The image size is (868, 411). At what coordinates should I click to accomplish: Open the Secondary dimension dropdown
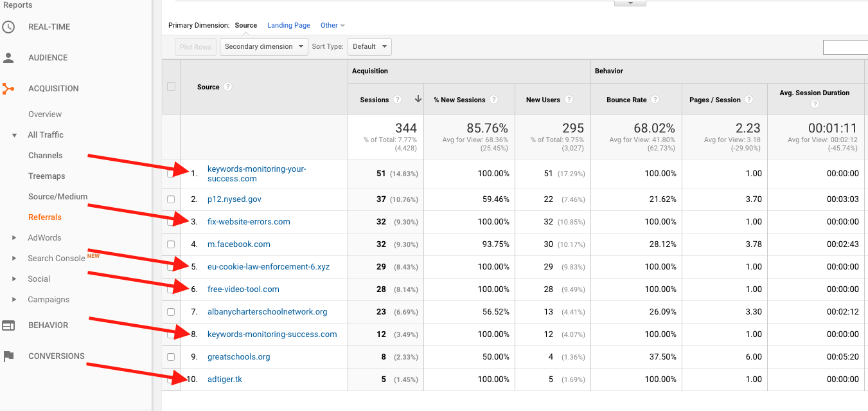263,46
